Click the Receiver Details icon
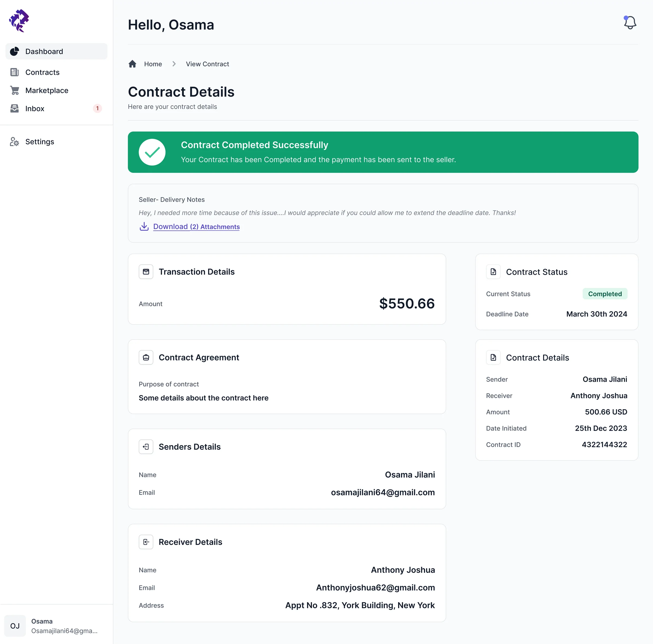 (x=146, y=542)
